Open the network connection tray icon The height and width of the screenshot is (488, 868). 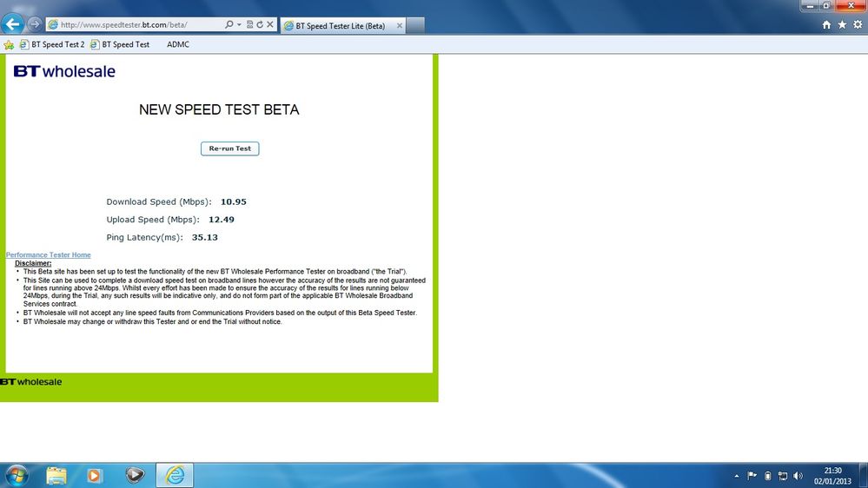[783, 476]
